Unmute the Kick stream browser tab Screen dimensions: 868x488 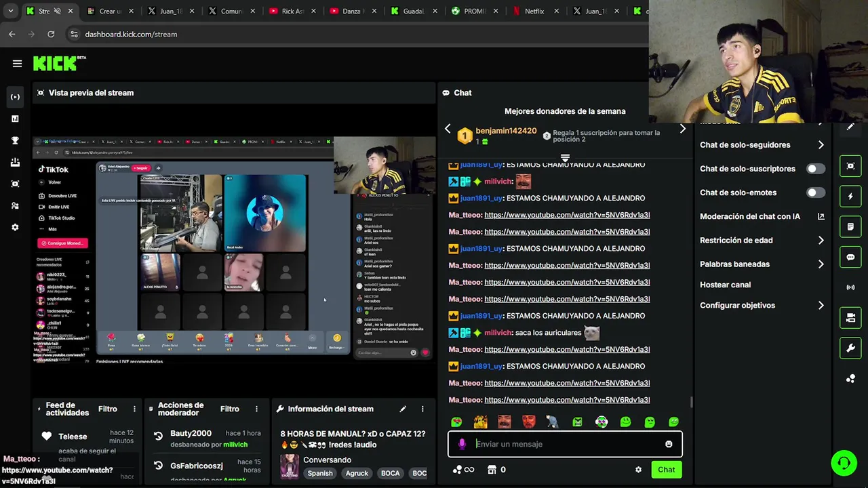57,11
